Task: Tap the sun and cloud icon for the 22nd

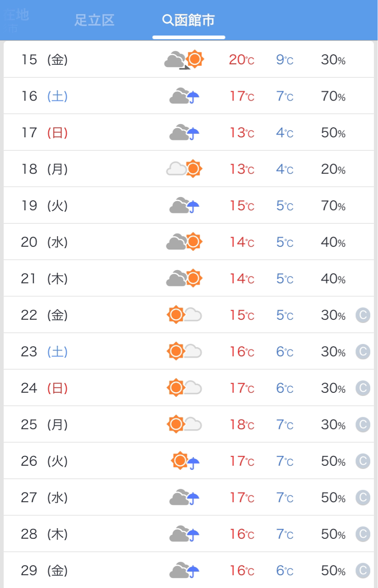Action: 184,315
